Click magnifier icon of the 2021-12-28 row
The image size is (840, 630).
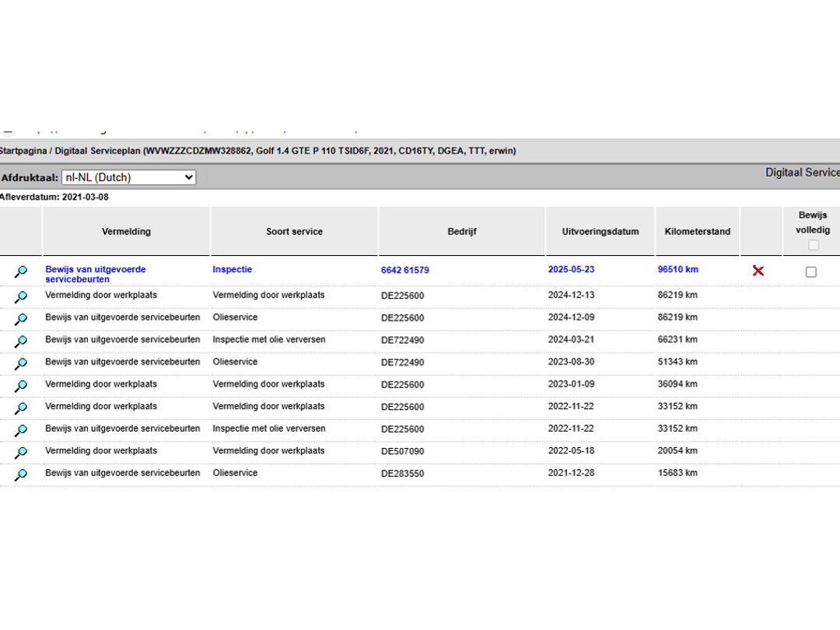20,474
